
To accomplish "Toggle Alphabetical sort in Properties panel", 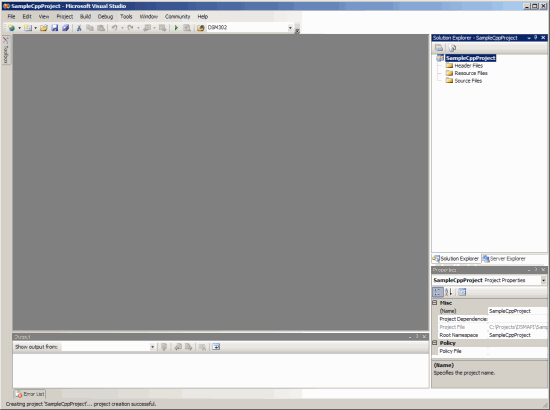I will tap(449, 292).
